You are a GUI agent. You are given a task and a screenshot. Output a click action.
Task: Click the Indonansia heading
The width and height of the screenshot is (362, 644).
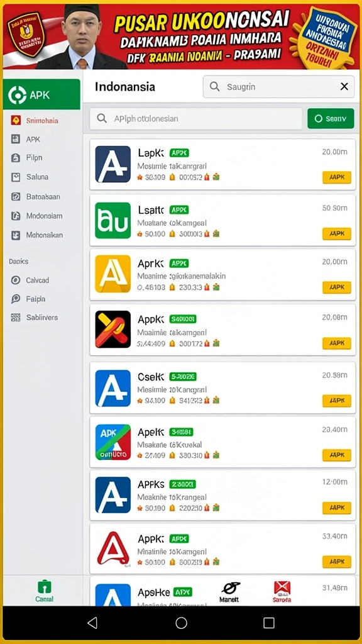[125, 87]
